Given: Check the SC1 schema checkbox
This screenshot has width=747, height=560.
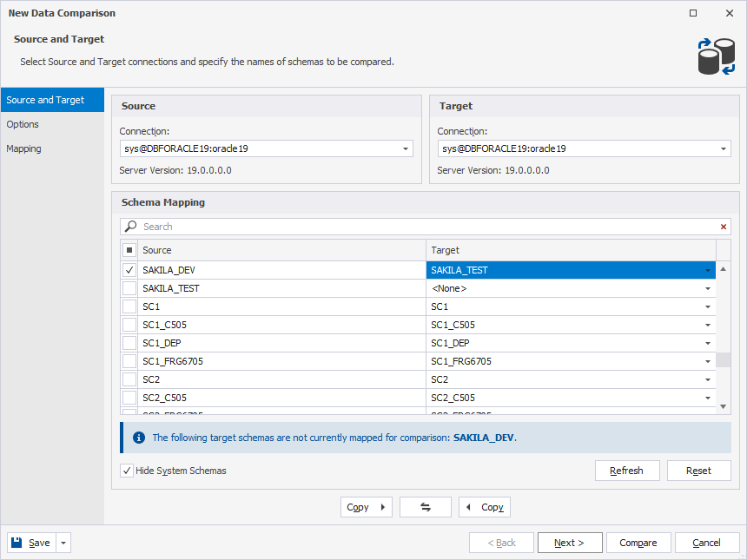Looking at the screenshot, I should click(129, 306).
